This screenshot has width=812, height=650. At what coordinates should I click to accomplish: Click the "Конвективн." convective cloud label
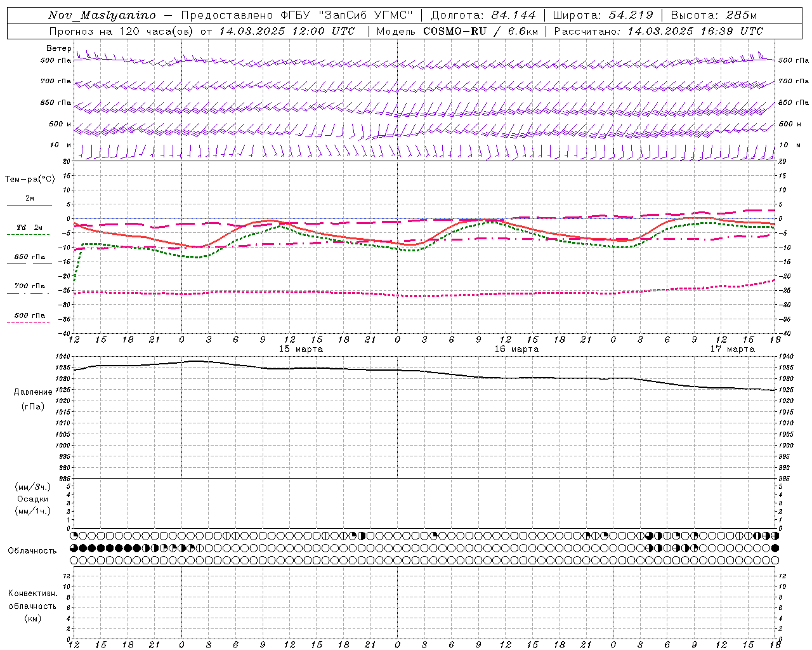pyautogui.click(x=32, y=594)
